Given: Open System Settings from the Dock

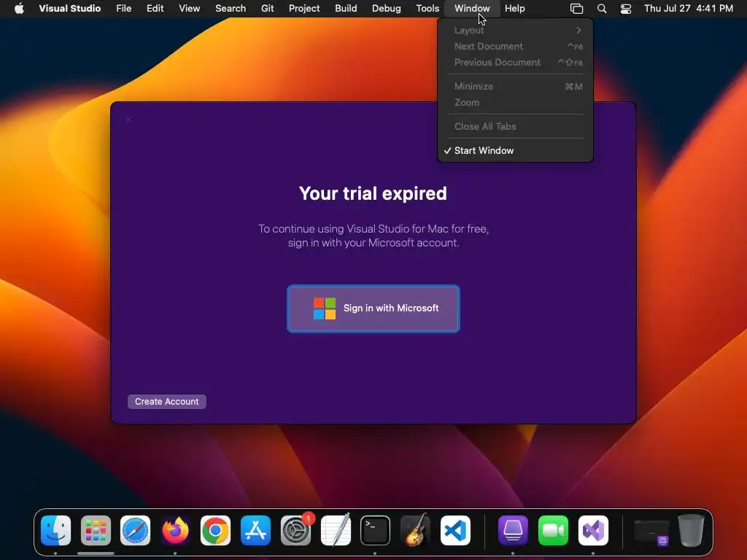Looking at the screenshot, I should pos(296,530).
